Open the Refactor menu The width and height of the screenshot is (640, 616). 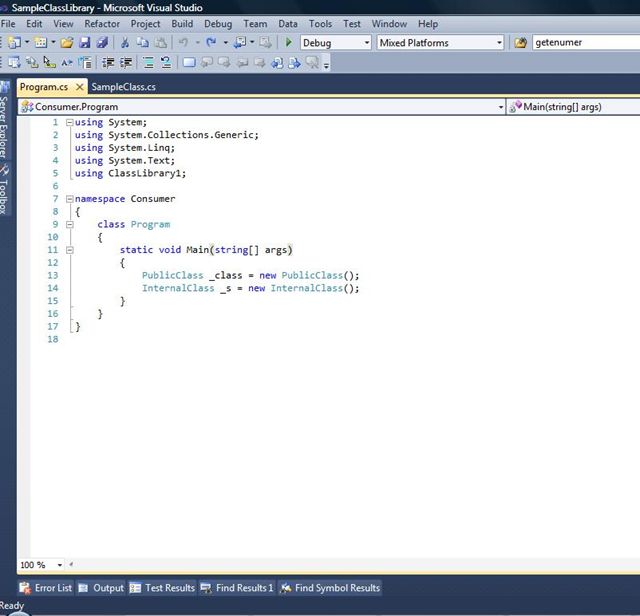(x=102, y=23)
